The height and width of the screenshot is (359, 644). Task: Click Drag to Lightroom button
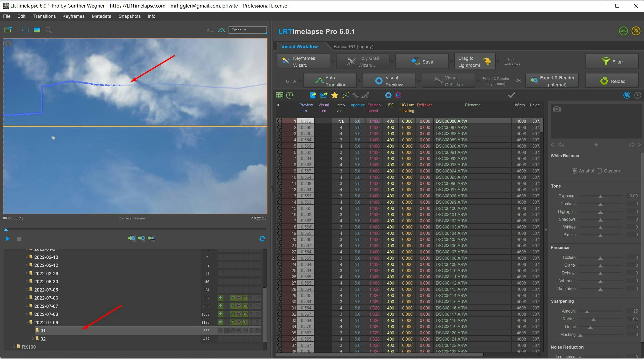click(475, 62)
